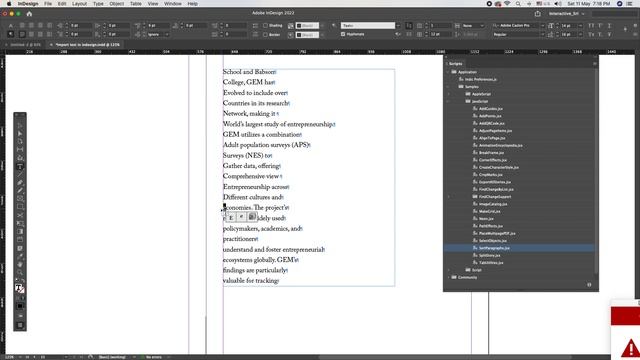
Task: Open the Table menu
Action: [x=136, y=4]
